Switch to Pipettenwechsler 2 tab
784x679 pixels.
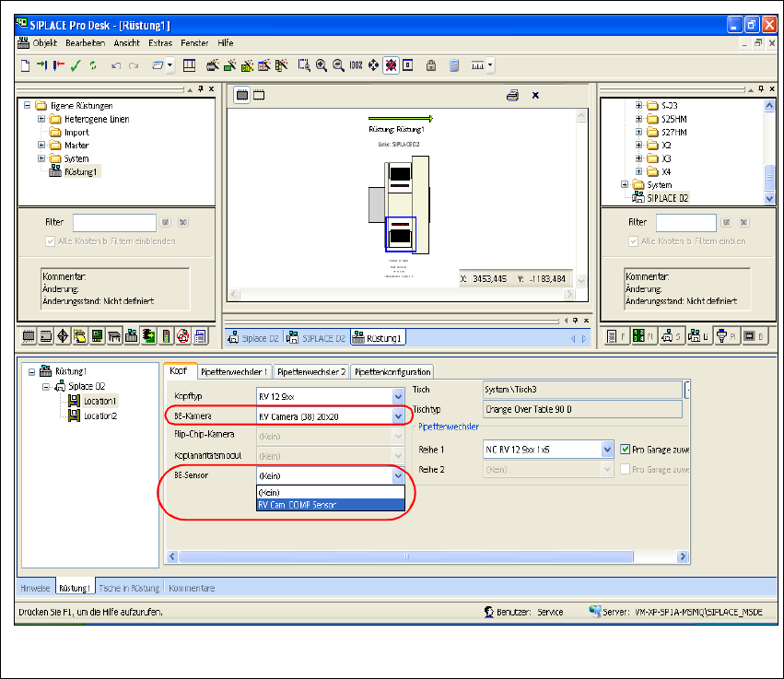[311, 372]
